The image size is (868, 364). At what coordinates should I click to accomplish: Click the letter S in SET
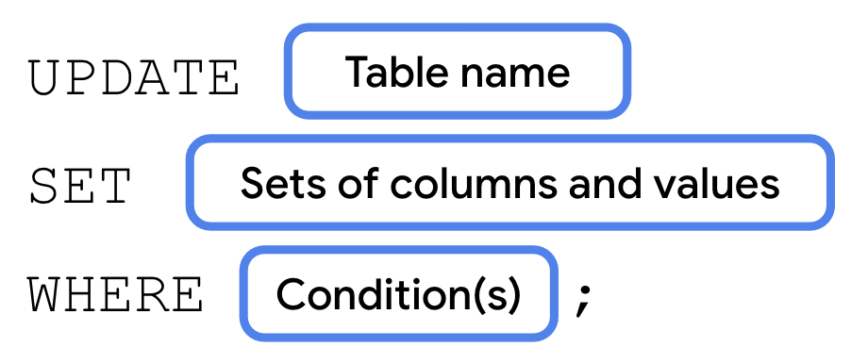45,187
